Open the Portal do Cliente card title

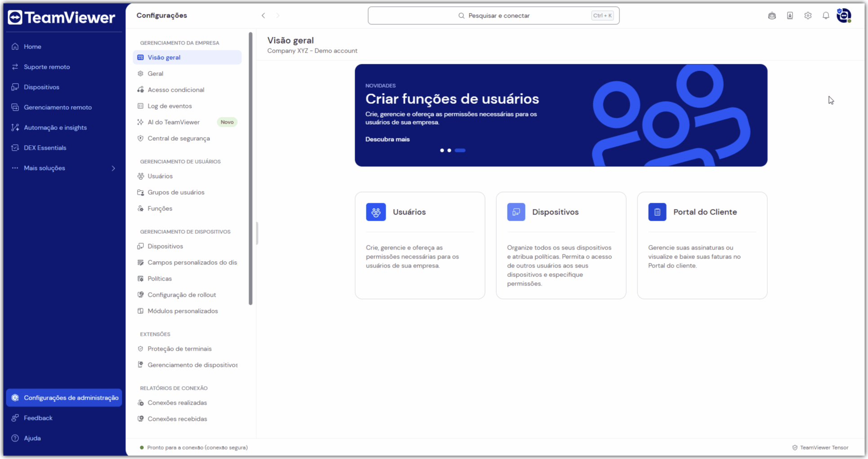705,212
